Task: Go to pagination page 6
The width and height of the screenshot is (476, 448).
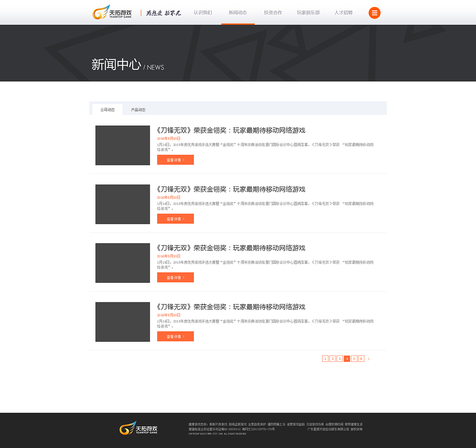Action: 361,358
